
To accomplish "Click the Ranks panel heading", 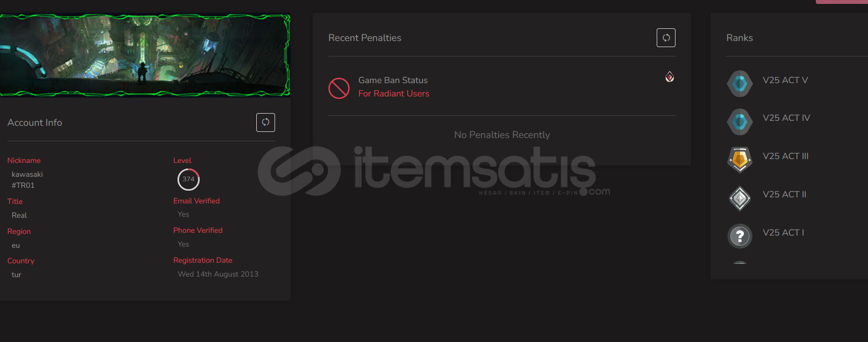I will click(x=740, y=38).
